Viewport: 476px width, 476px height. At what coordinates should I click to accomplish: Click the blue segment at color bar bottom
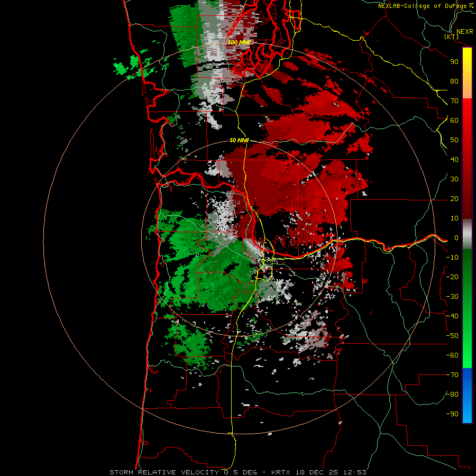[x=467, y=396]
